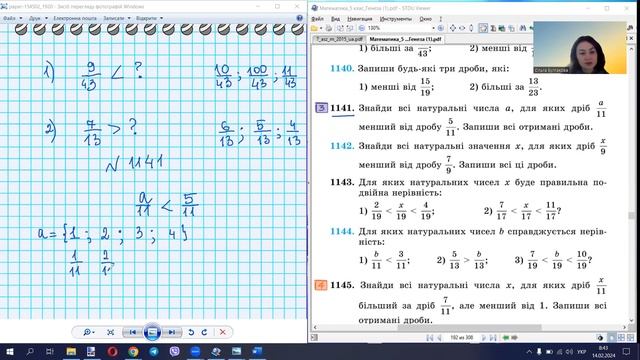Go to previous image in Photo Viewer
Image resolution: width=640 pixels, height=360 pixels.
pyautogui.click(x=133, y=332)
